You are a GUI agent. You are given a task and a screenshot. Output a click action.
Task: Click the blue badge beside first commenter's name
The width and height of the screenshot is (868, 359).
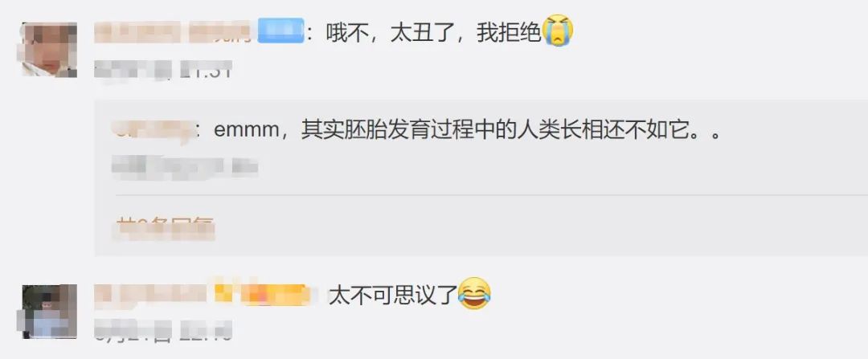[x=281, y=31]
